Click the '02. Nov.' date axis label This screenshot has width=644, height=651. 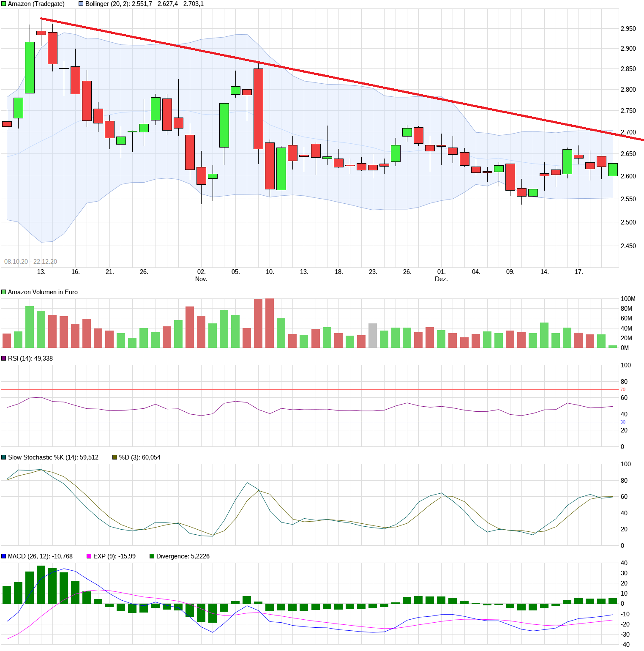click(x=201, y=275)
